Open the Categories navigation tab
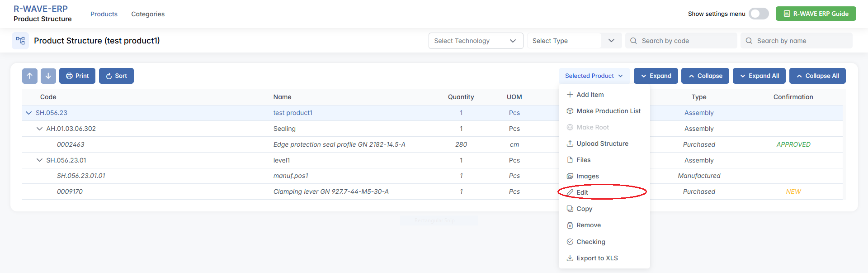The height and width of the screenshot is (273, 868). (148, 14)
